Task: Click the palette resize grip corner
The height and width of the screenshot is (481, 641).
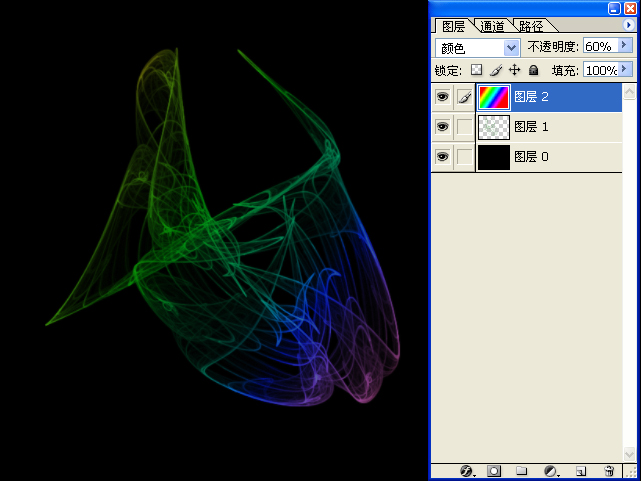Action: coord(630,472)
